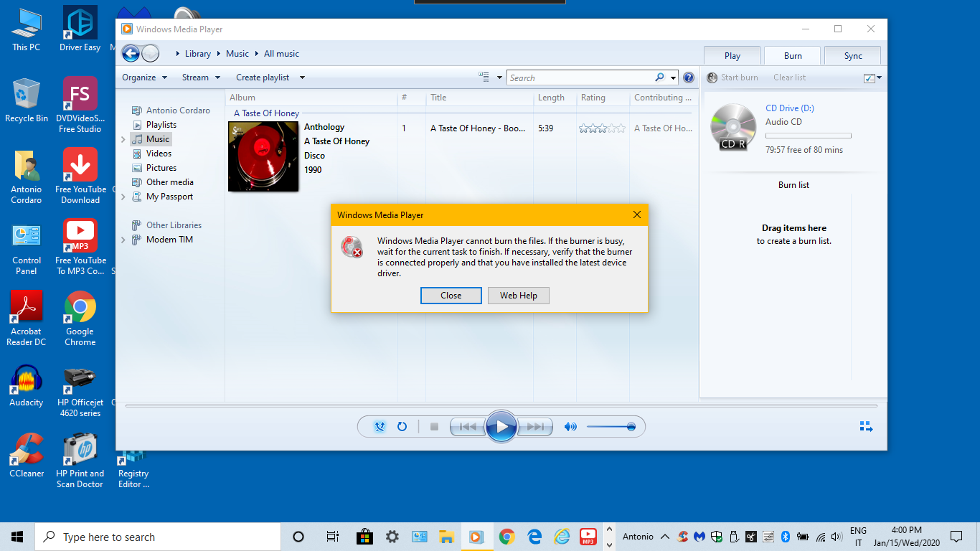This screenshot has width=980, height=551.
Task: Select Modem TIM library
Action: (169, 240)
